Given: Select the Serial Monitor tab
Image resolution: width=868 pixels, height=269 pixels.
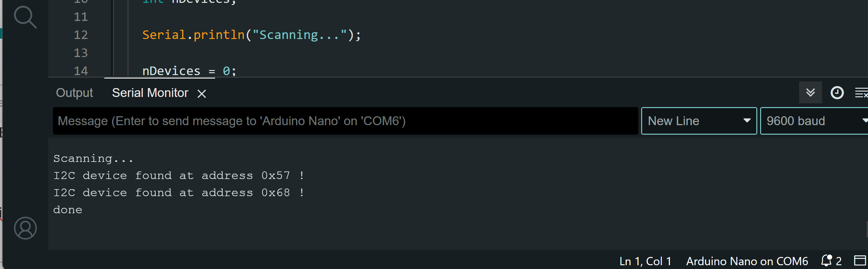Looking at the screenshot, I should coord(150,93).
